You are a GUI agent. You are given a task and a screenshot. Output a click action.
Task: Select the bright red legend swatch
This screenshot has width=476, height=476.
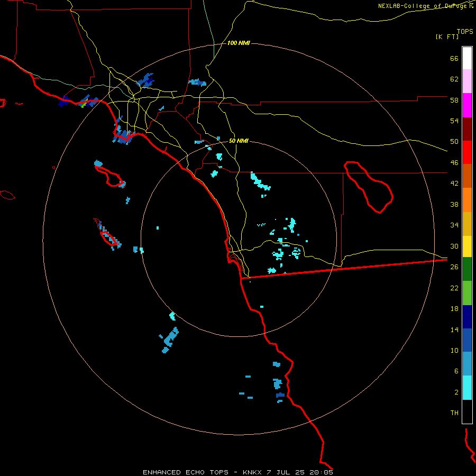(x=467, y=152)
